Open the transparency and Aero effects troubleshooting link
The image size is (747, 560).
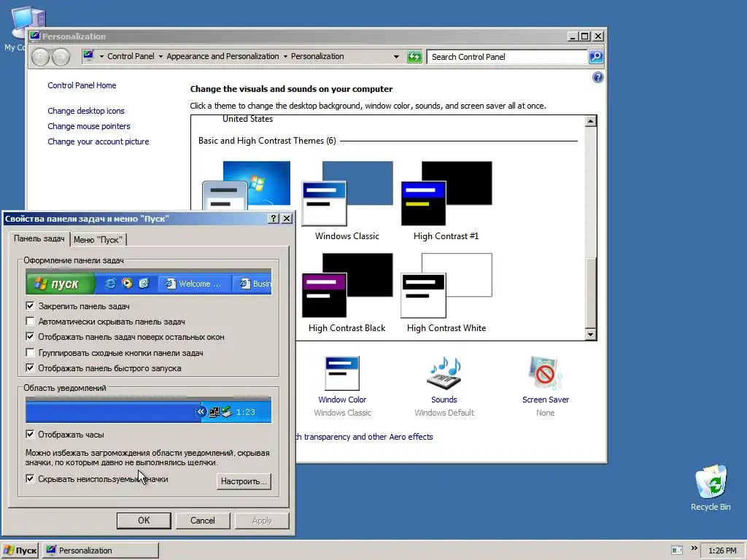tap(365, 437)
